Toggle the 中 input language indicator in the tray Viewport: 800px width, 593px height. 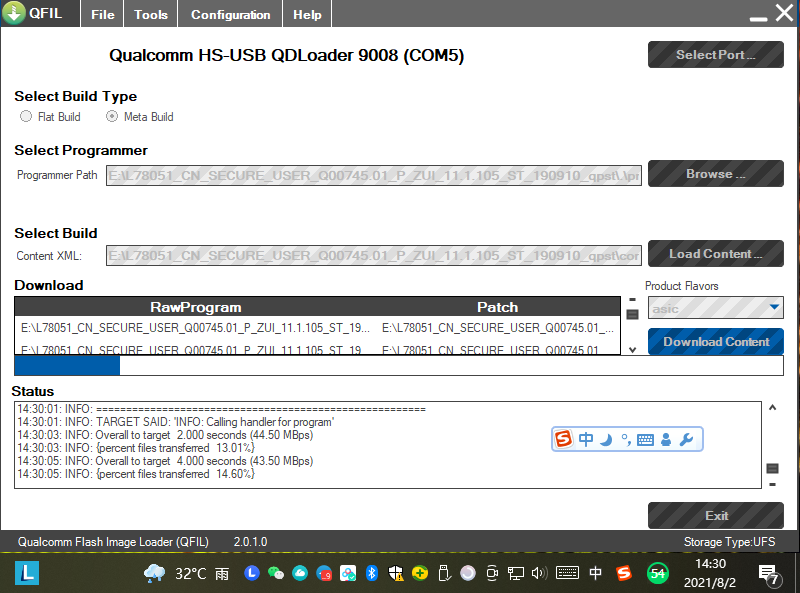(x=595, y=574)
